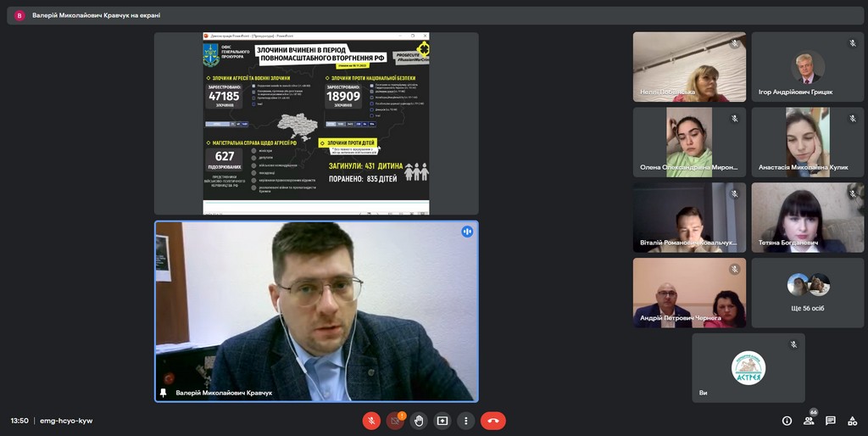The height and width of the screenshot is (436, 868).
Task: Open the meeting details info icon
Action: point(787,421)
